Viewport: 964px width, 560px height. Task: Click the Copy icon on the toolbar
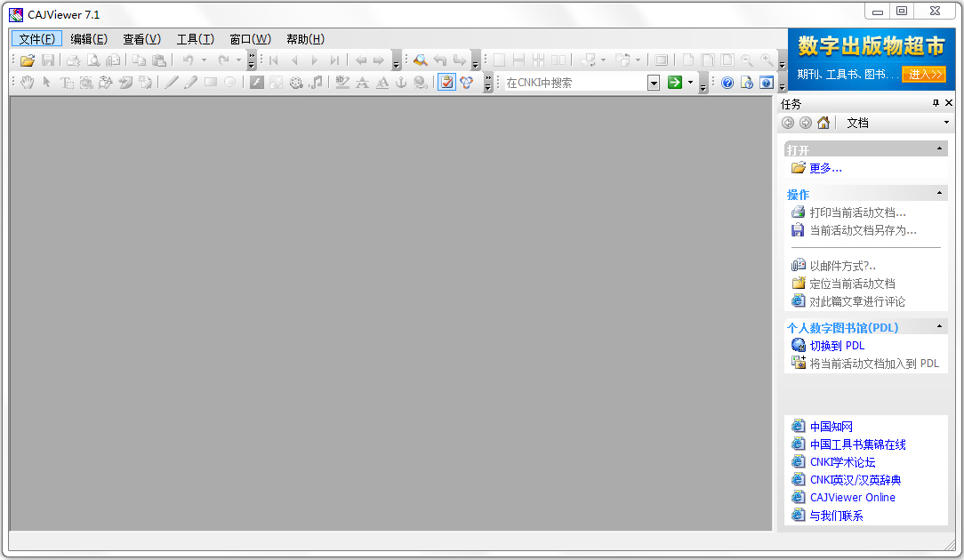pos(138,60)
